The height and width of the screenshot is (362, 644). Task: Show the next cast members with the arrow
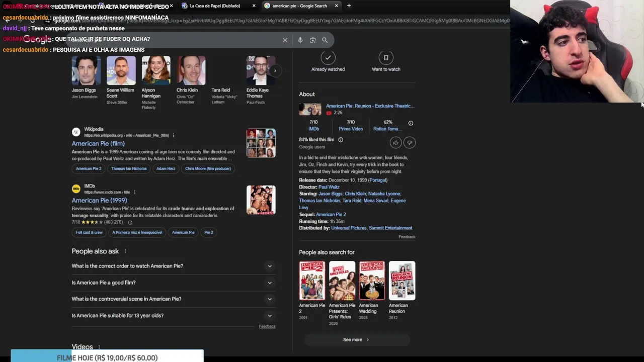[x=275, y=71]
